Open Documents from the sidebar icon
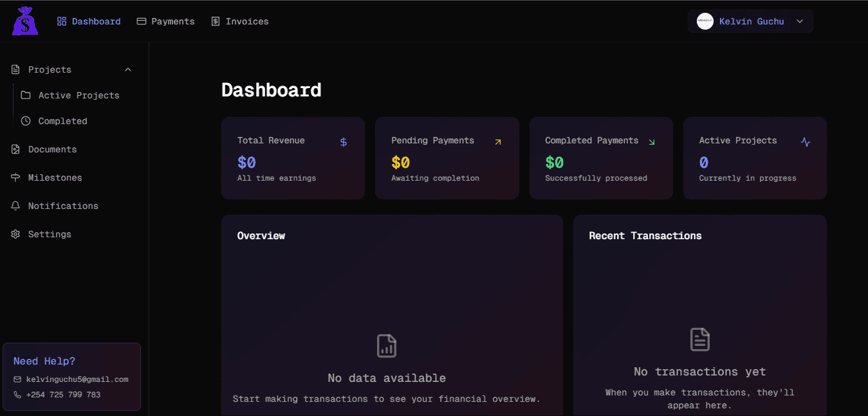Image resolution: width=868 pixels, height=416 pixels. click(x=15, y=149)
